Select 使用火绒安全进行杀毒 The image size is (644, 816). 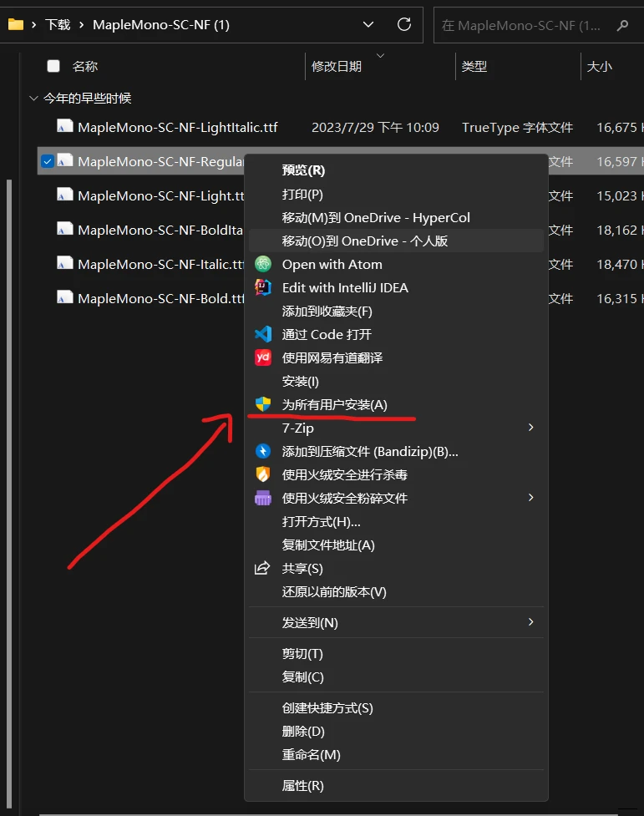click(x=396, y=474)
